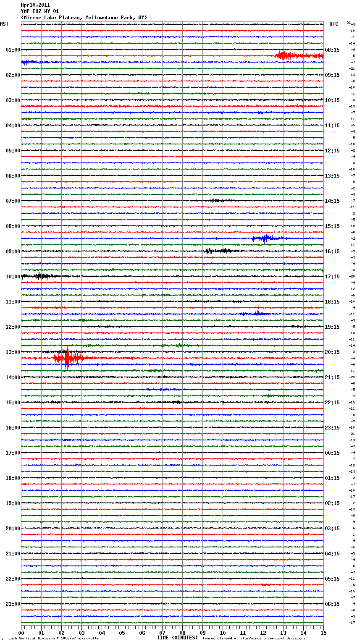Image resolution: width=357 pixels, height=644 pixels.
Task: Click the DC column header
Action: click(349, 23)
